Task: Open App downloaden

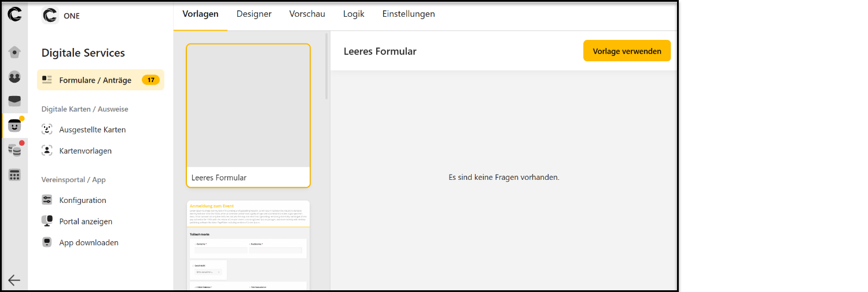Action: tap(89, 242)
